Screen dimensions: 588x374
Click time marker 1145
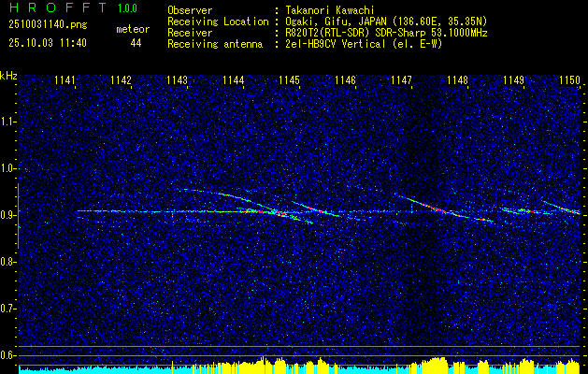[x=289, y=79]
